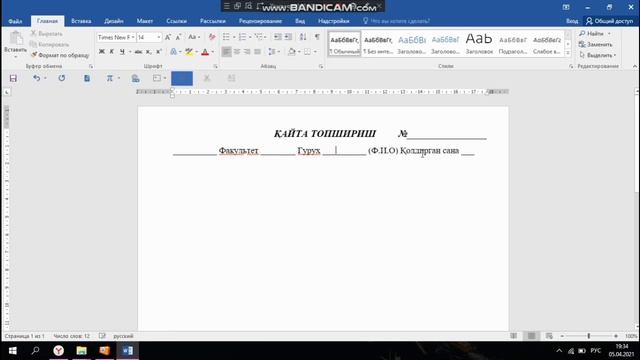The width and height of the screenshot is (640, 360).
Task: Save document with quick access floppy icon
Action: (x=13, y=78)
